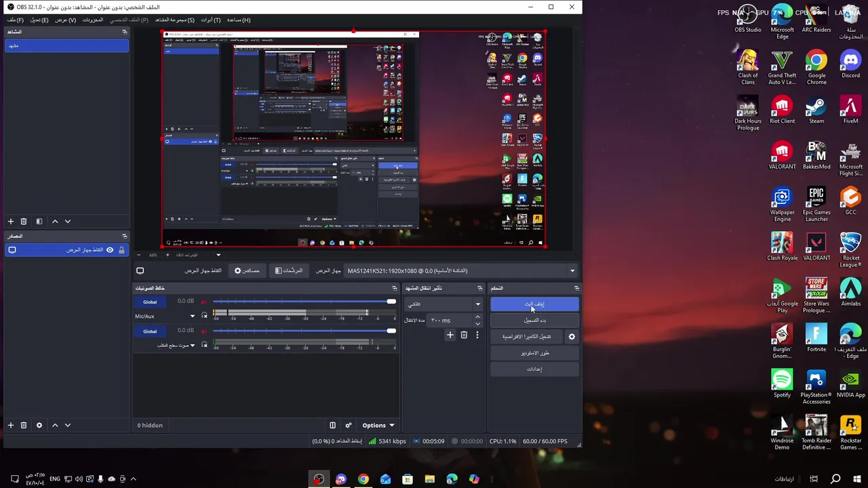Screen dimensions: 868x488
Task: Toggle lock on display capture source
Action: point(121,250)
